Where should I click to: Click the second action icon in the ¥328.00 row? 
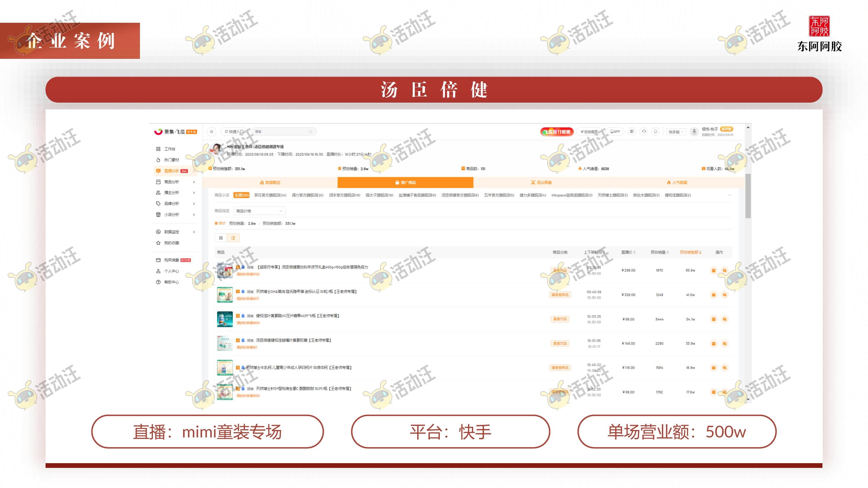click(x=725, y=295)
